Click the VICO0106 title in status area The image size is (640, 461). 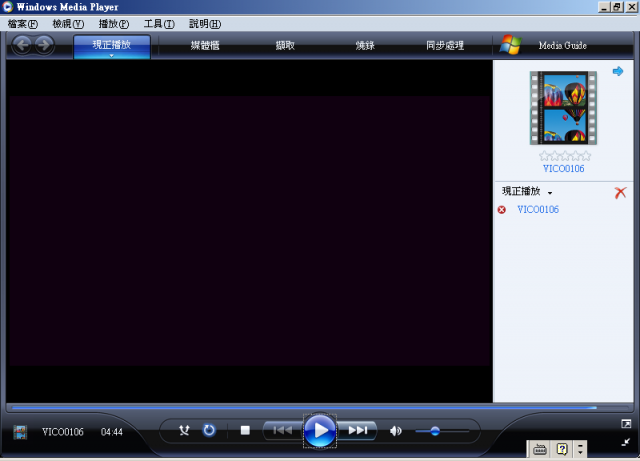coord(63,432)
